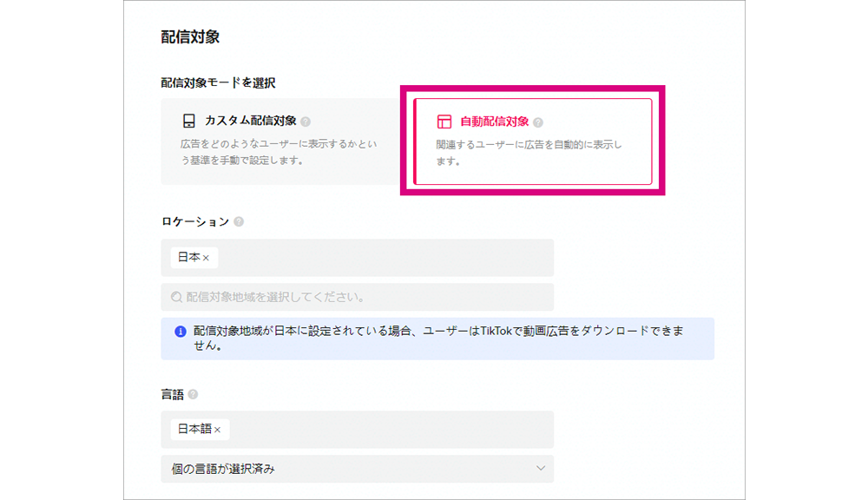
Task: Click the 配信対象地域 search field
Action: pyautogui.click(x=357, y=298)
